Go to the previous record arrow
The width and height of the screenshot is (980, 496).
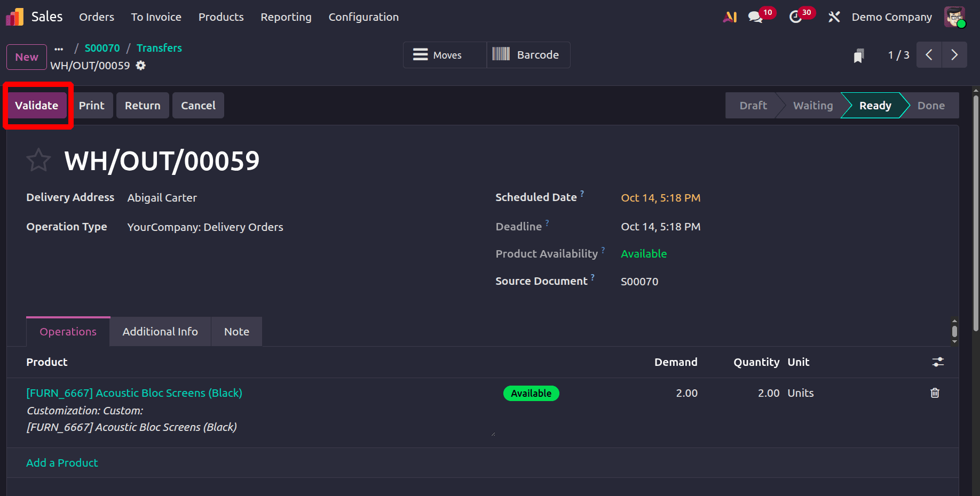[x=929, y=55]
